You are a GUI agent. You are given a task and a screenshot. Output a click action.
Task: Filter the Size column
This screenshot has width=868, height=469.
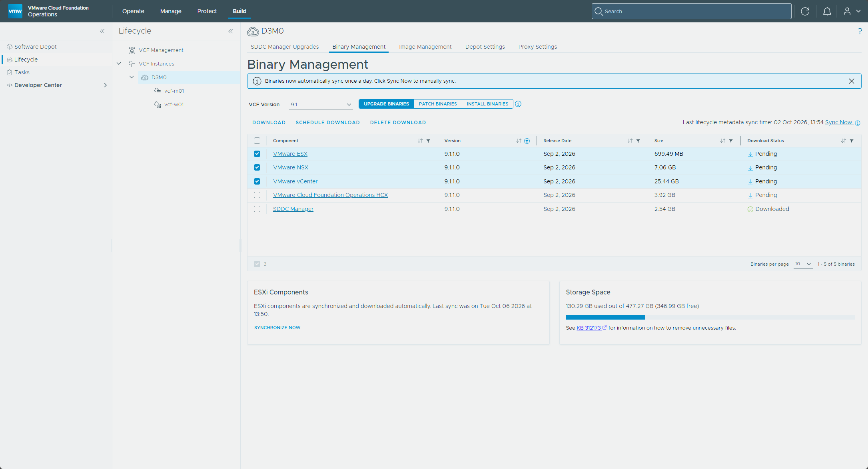(x=731, y=141)
